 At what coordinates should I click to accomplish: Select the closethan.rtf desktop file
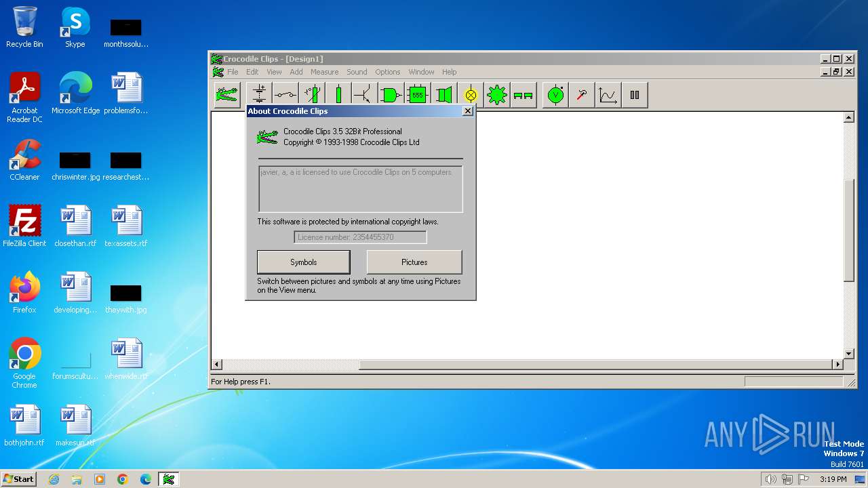(x=75, y=226)
